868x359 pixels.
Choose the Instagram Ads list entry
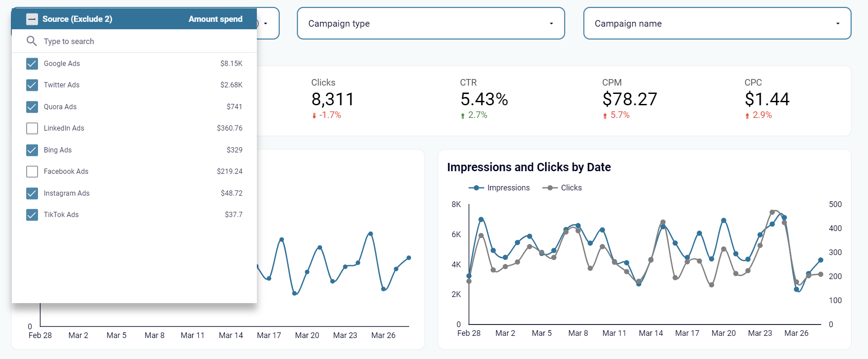(x=134, y=193)
